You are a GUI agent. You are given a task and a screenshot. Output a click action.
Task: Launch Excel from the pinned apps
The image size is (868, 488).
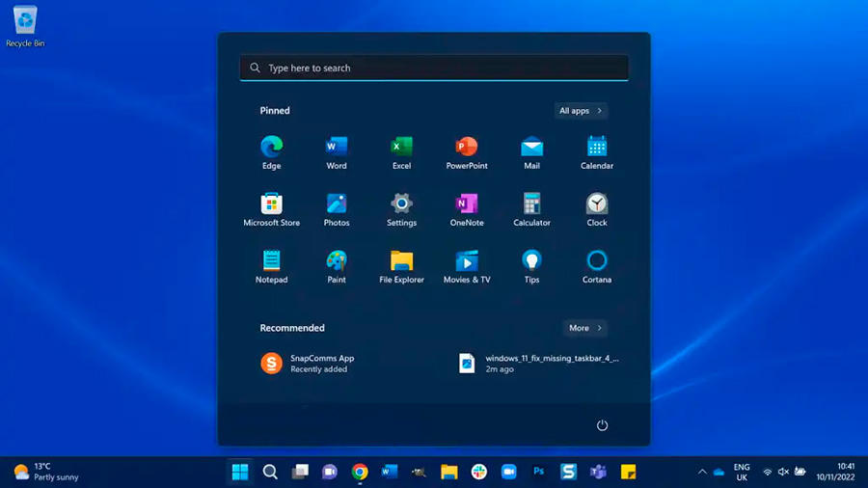pyautogui.click(x=401, y=148)
